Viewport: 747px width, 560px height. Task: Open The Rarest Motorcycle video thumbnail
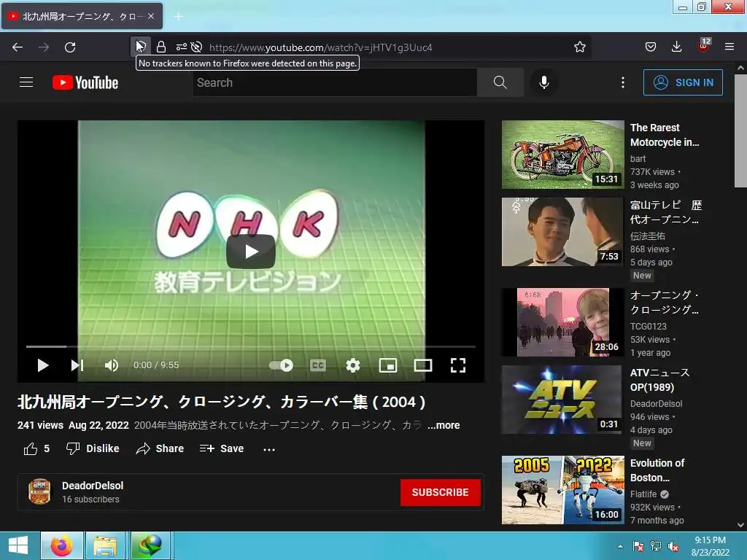[x=562, y=155]
